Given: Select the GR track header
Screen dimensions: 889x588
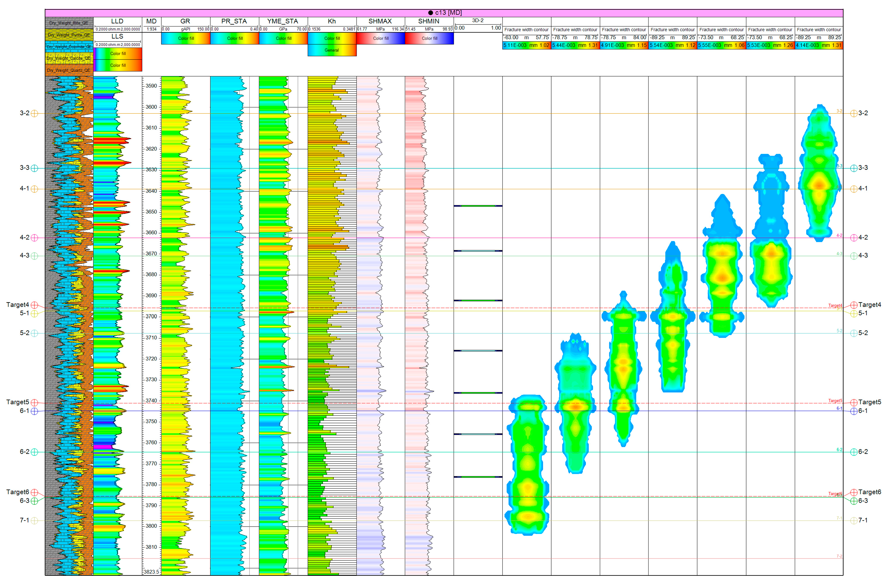Looking at the screenshot, I should click(x=185, y=21).
